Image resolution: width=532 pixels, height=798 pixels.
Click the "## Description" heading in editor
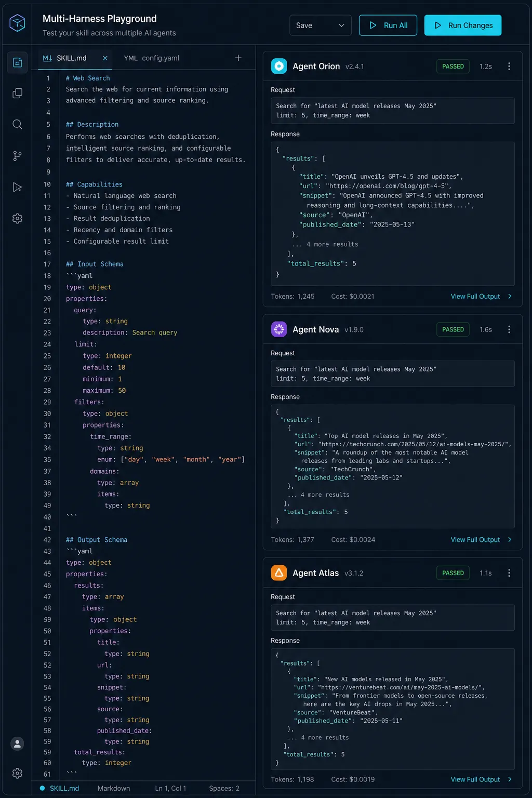click(x=92, y=124)
